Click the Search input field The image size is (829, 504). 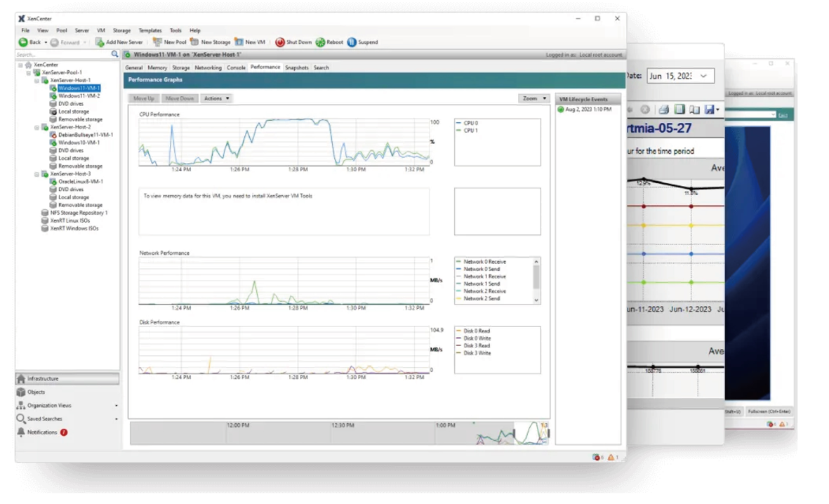(62, 54)
